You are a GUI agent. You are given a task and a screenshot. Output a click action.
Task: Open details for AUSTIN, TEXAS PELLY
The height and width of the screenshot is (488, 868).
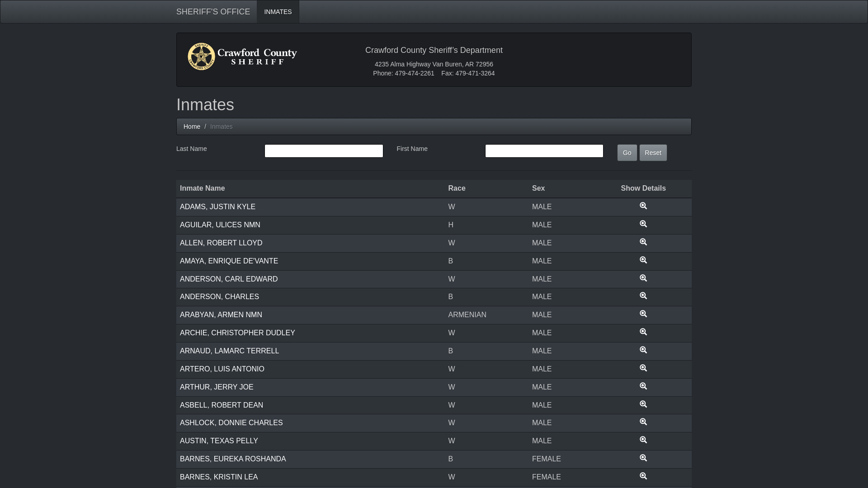[x=643, y=440]
